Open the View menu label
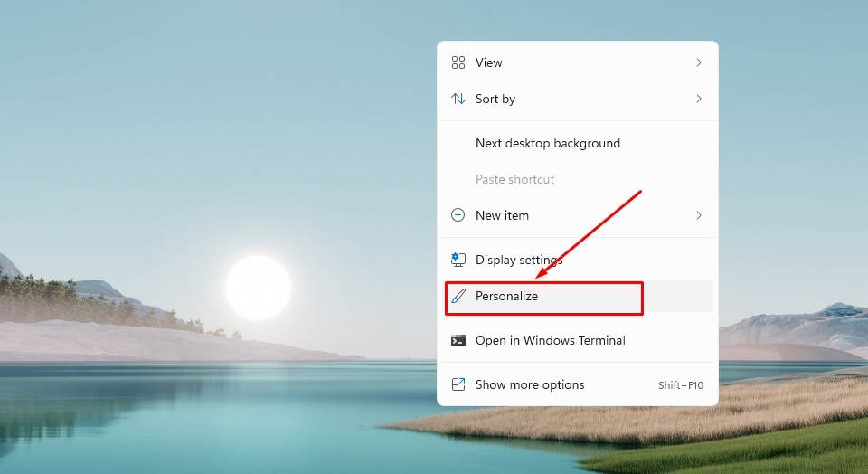The height and width of the screenshot is (474, 868). pyautogui.click(x=489, y=62)
